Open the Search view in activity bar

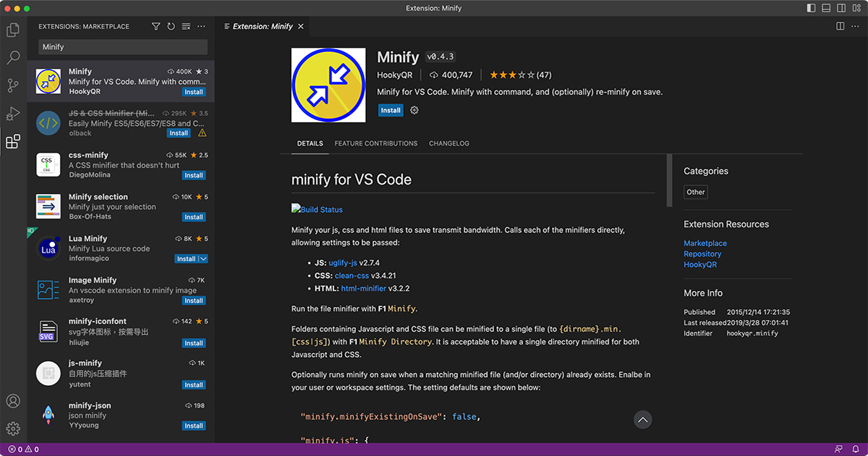13,58
